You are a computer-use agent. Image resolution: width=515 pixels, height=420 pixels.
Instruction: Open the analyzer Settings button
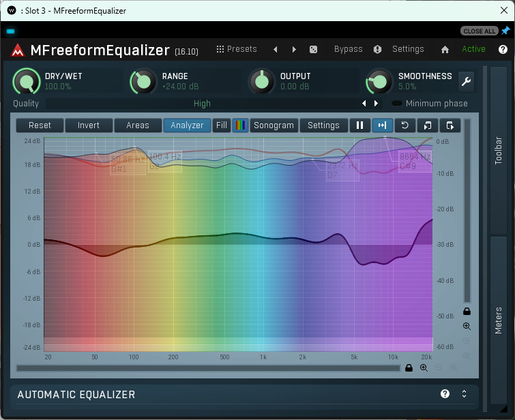click(323, 125)
